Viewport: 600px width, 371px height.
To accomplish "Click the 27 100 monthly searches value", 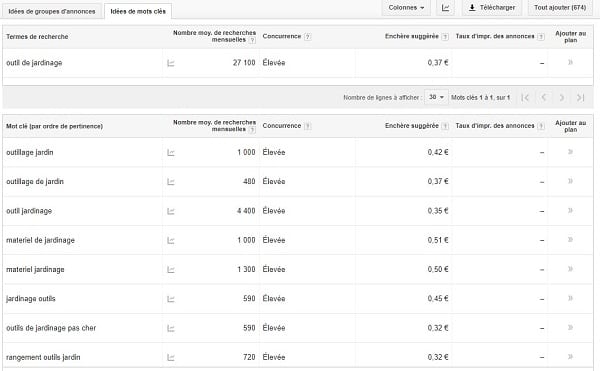I will [x=244, y=63].
